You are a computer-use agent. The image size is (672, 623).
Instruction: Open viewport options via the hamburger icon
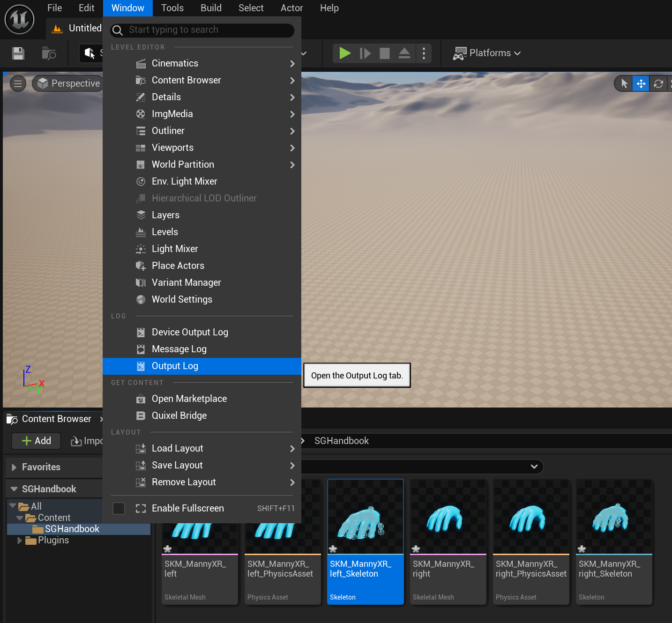(x=17, y=83)
